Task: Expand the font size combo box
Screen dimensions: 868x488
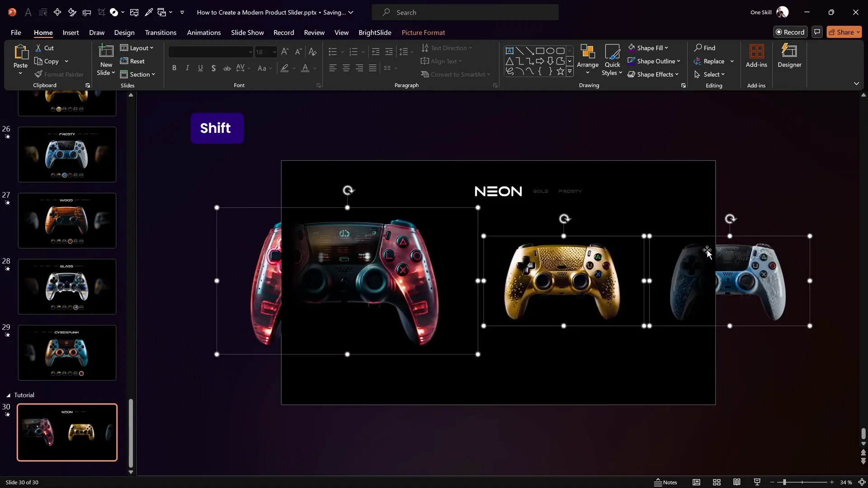Action: [274, 52]
